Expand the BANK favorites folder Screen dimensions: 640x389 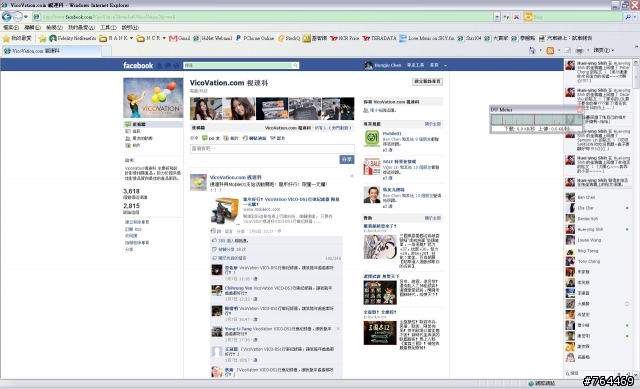[x=116, y=38]
